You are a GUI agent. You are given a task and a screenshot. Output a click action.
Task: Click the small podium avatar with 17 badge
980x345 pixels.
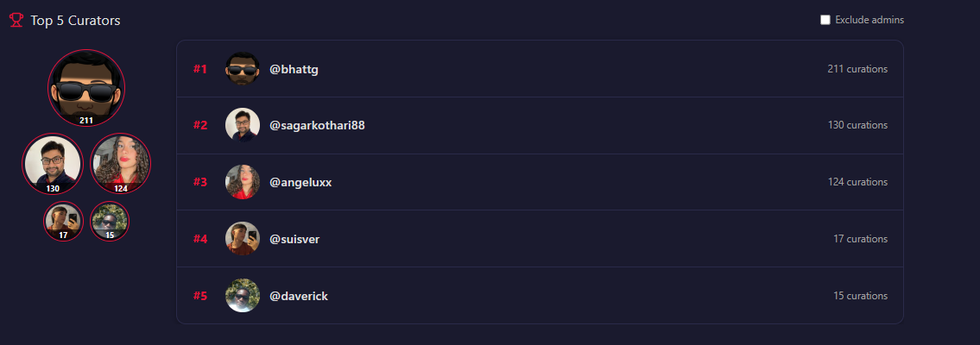[64, 222]
